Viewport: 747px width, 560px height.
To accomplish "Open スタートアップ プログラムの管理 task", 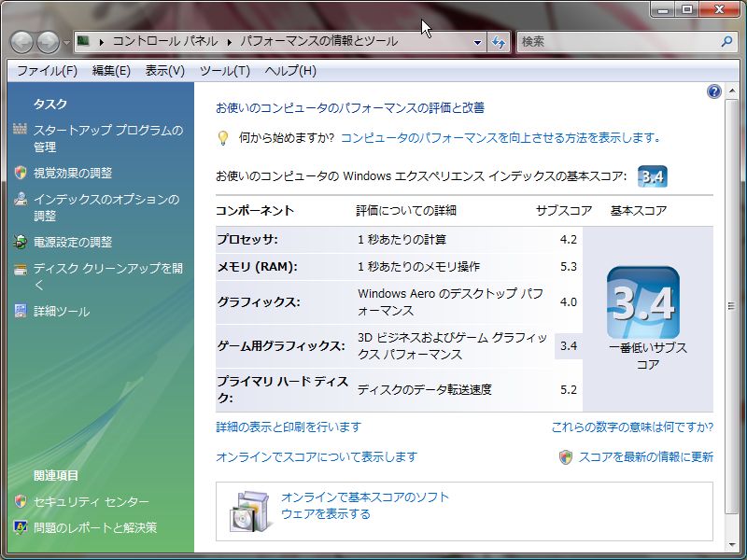I will tap(108, 138).
